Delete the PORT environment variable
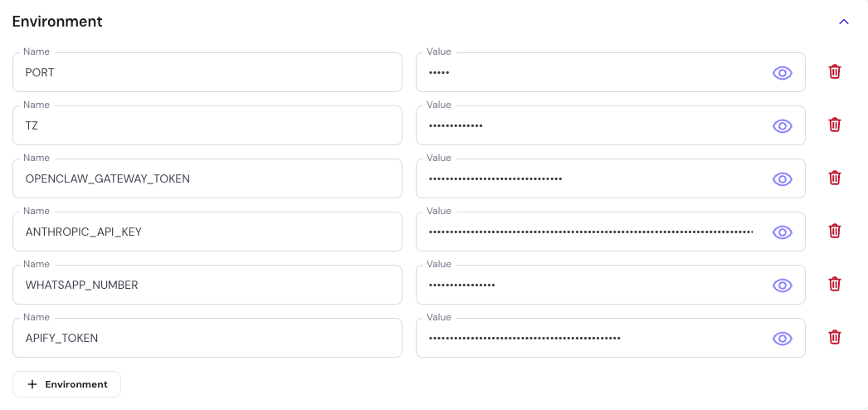868x410 pixels. click(x=835, y=72)
